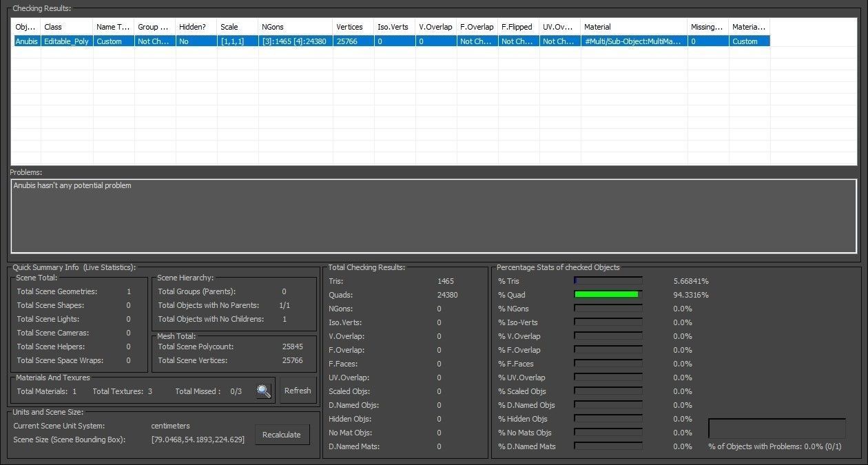This screenshot has width=868, height=465.
Task: Select the Anubis object cell
Action: (26, 41)
